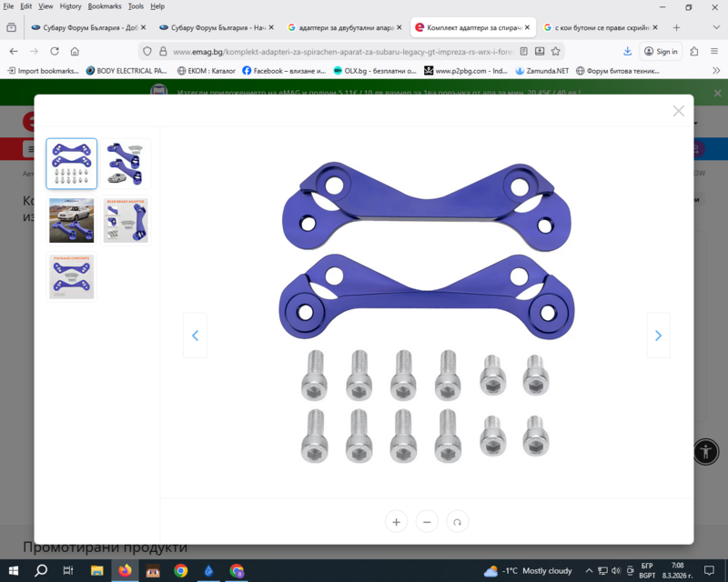728x582 pixels.
Task: Open the Tools menu
Action: pyautogui.click(x=136, y=6)
